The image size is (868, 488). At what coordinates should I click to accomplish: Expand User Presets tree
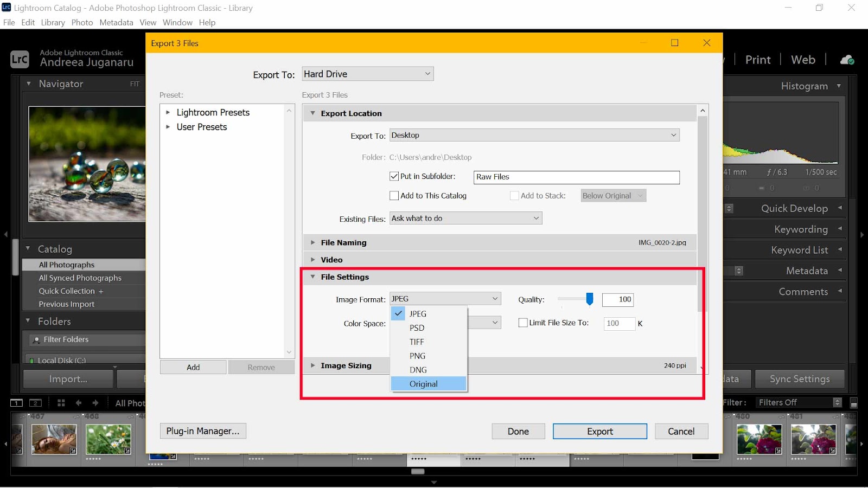pyautogui.click(x=168, y=127)
